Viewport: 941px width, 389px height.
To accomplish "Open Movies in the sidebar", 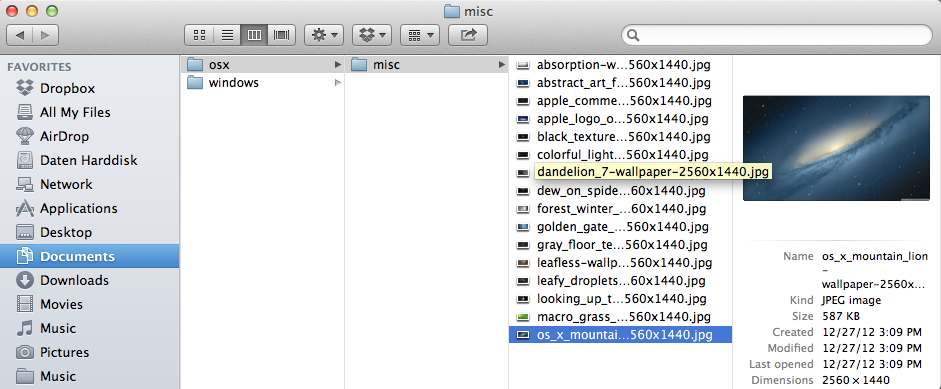I will coord(89,304).
